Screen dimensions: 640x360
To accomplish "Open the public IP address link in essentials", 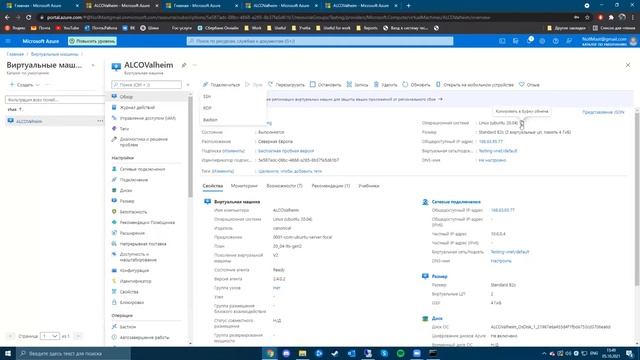I will tap(491, 142).
